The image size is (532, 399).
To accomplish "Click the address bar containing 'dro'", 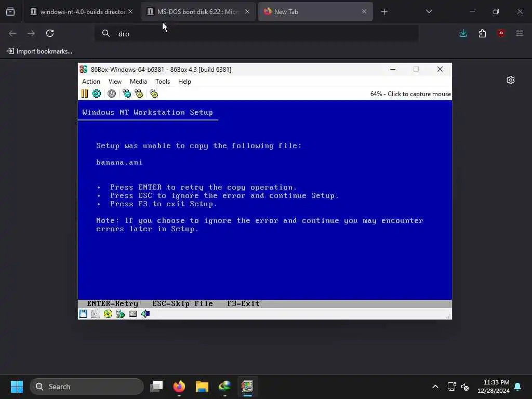I will 257,34.
